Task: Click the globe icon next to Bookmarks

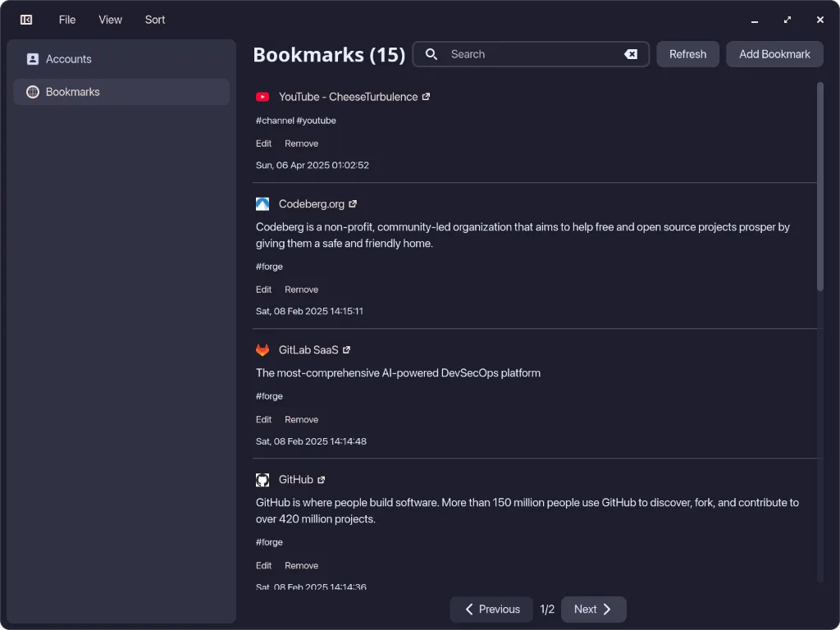Action: 32,92
